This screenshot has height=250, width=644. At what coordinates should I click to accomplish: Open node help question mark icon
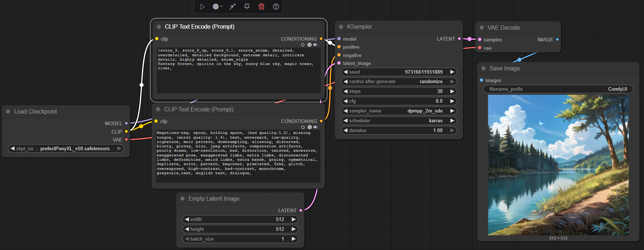pos(276,7)
